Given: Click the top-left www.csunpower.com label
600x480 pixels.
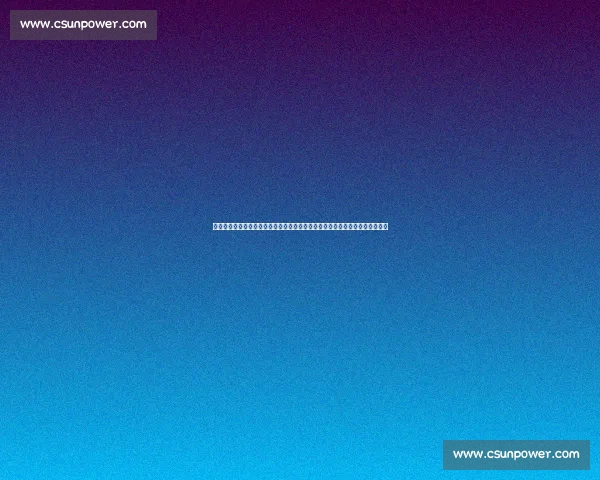Looking at the screenshot, I should tap(83, 25).
